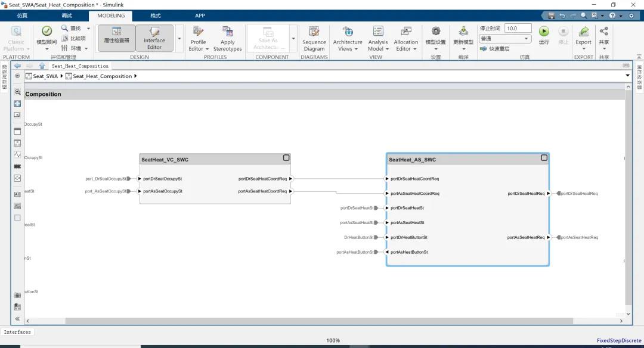Switch to the 仿真 (Simulation) tab
This screenshot has width=644, height=348.
click(x=22, y=15)
